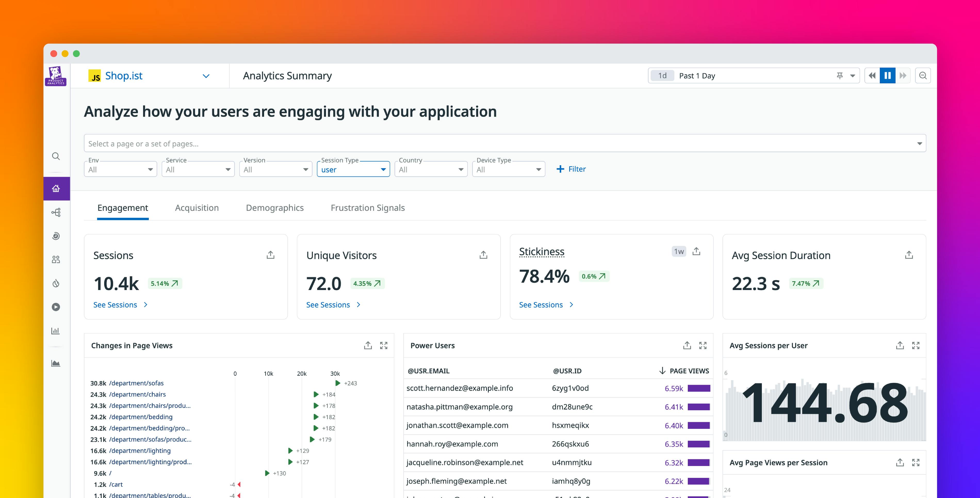Add a new filter with the Filter button
This screenshot has height=498, width=980.
[571, 169]
